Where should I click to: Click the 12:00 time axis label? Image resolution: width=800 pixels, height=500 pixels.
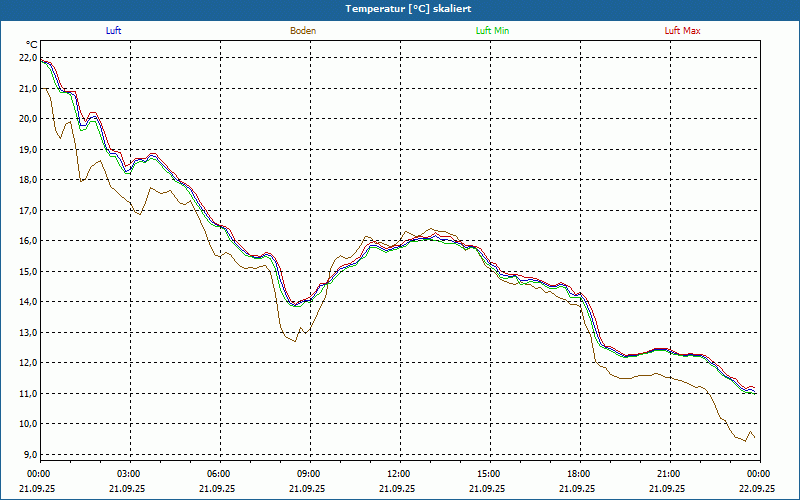coord(397,474)
